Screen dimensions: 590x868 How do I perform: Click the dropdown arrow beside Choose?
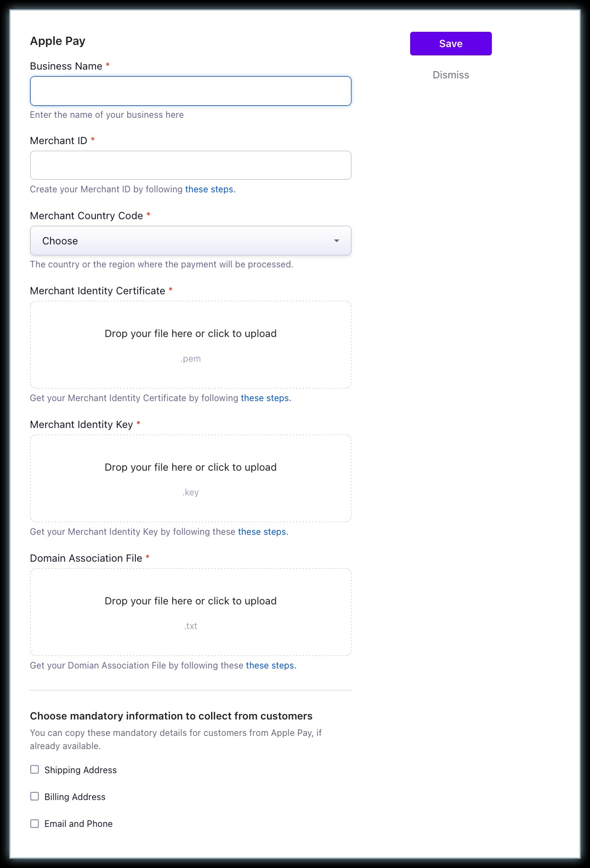click(337, 241)
